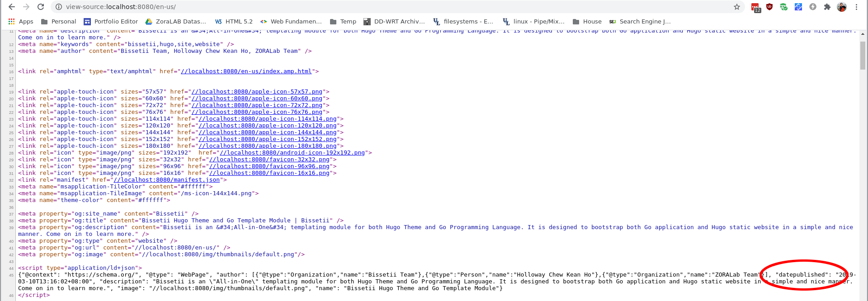Bookmark this page with the star icon

[736, 7]
